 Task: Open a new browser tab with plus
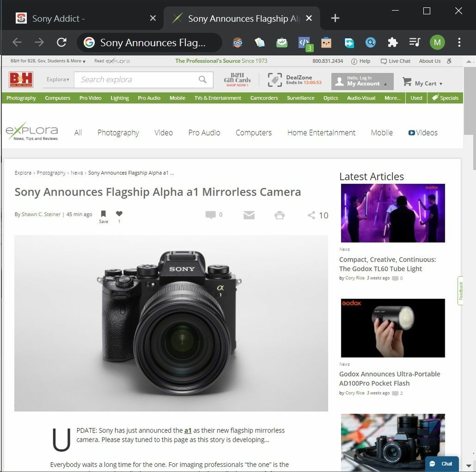[x=335, y=18]
